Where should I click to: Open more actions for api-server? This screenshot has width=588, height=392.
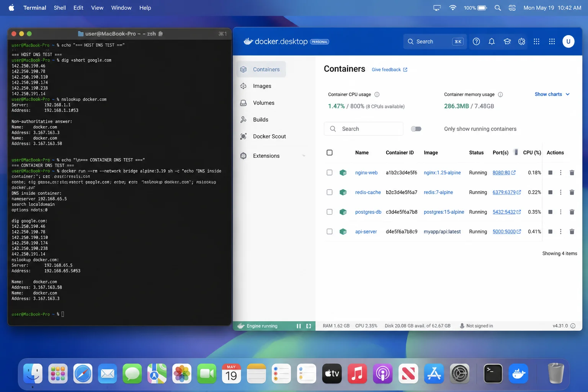561,232
